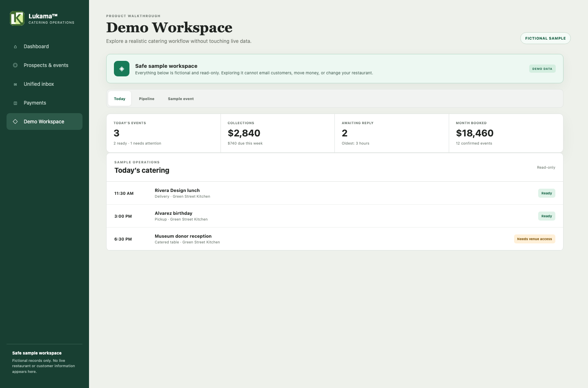Click the DEMO DATA badge
Viewport: 588px width, 388px height.
[x=542, y=69]
